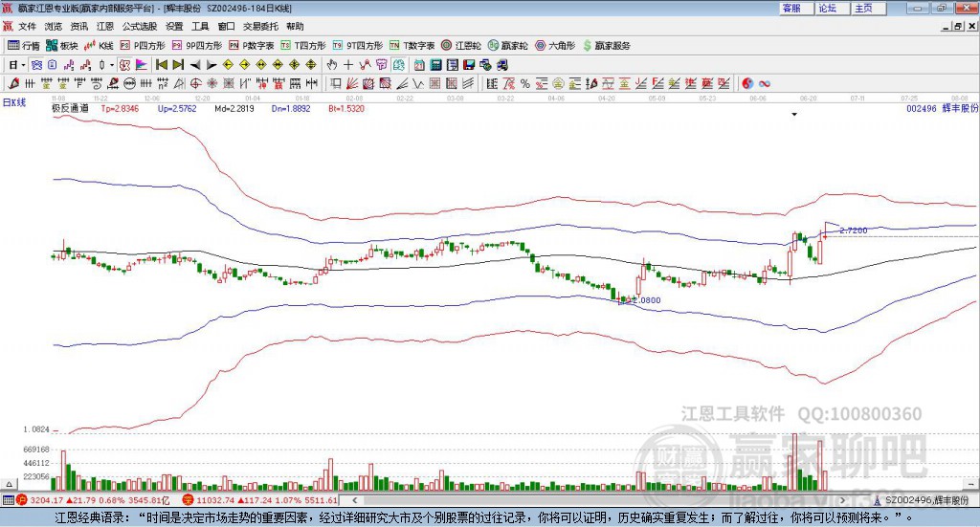980x527 pixels.
Task: Jump to last bar icon
Action: (x=178, y=65)
